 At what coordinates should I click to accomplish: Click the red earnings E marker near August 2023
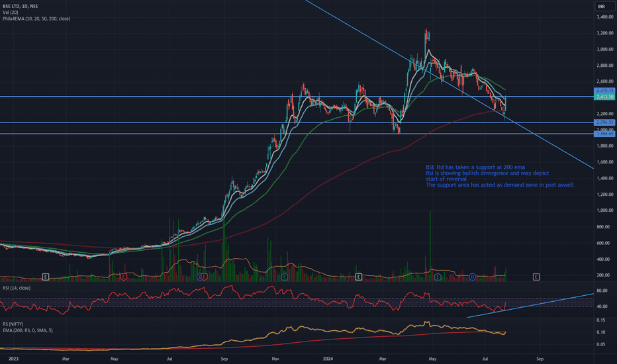(204, 277)
